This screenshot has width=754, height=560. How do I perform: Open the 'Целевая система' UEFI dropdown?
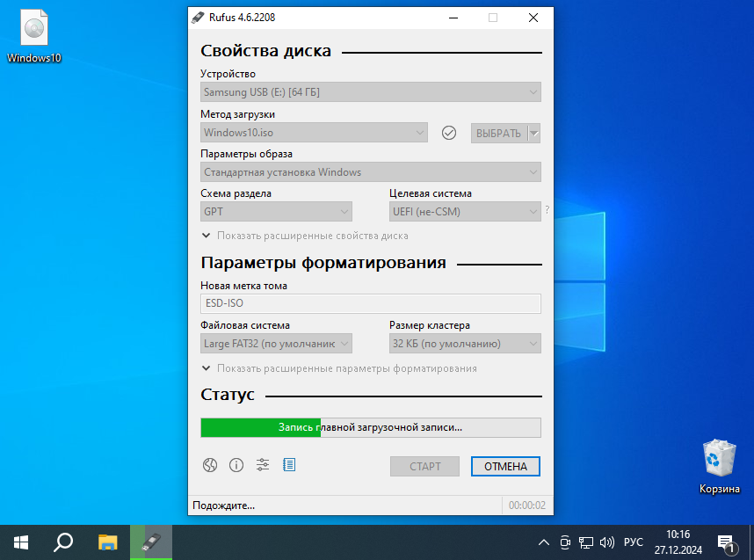465,211
